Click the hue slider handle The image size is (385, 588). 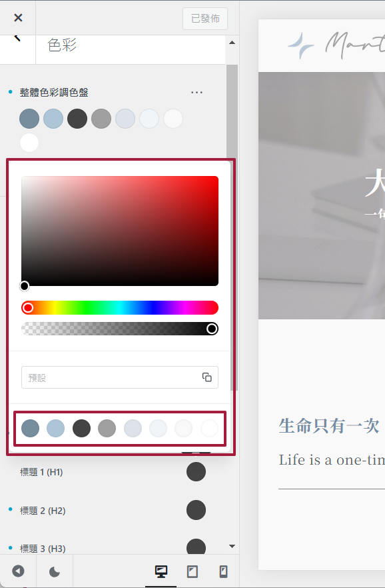28,308
